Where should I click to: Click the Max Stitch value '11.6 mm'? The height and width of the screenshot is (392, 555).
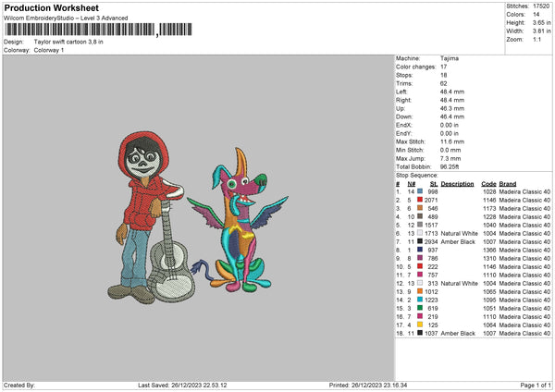coord(452,141)
